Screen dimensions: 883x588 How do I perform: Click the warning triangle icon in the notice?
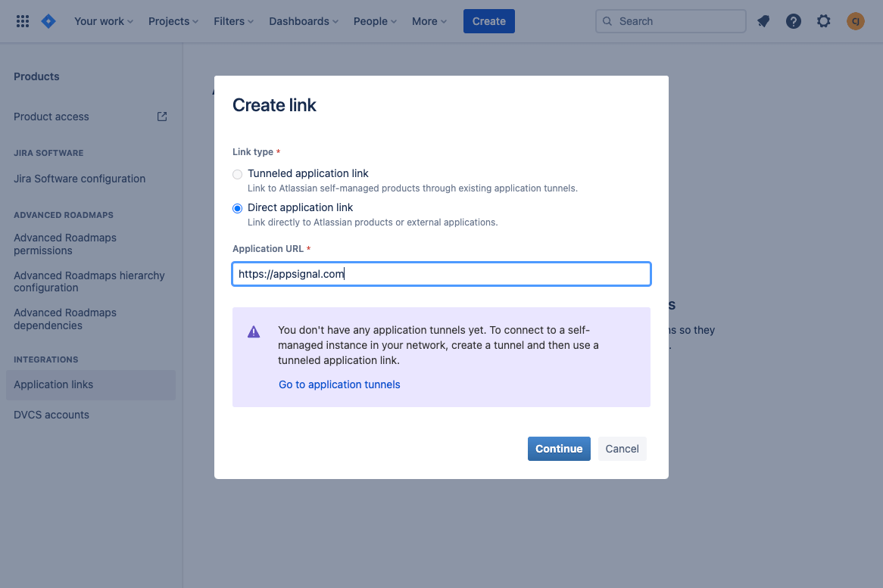click(254, 332)
